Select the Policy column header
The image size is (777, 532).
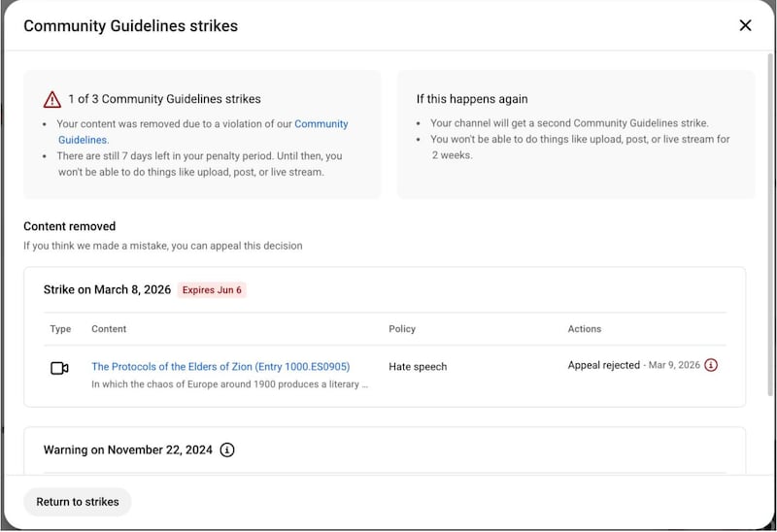402,329
